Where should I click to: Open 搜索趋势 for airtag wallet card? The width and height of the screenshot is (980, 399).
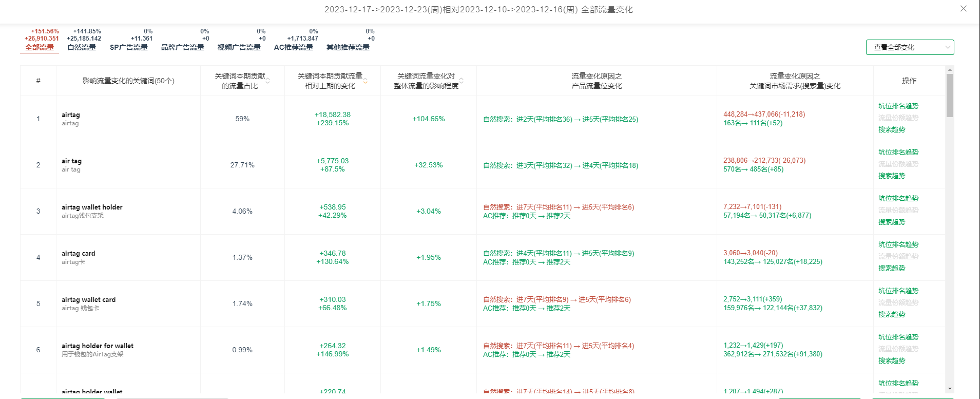pos(892,314)
